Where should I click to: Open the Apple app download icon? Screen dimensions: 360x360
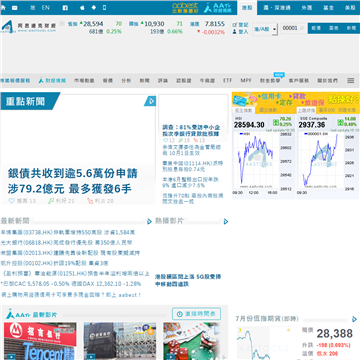pos(83,8)
